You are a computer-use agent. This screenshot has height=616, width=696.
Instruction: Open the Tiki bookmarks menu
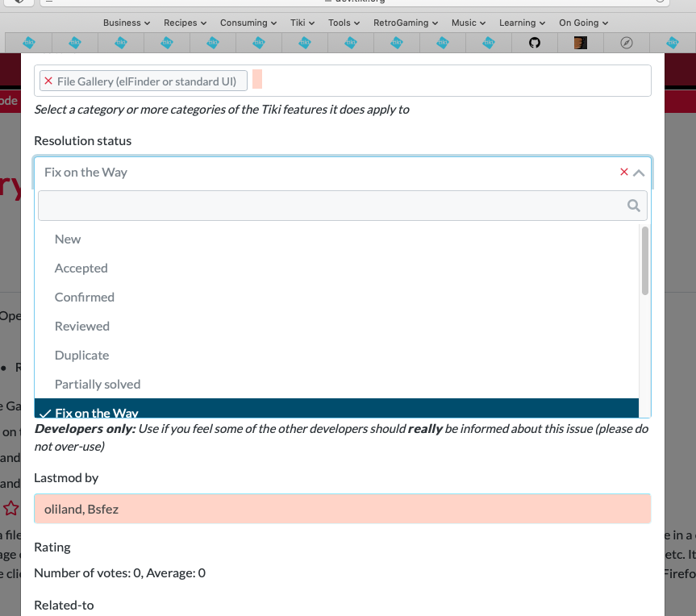302,23
